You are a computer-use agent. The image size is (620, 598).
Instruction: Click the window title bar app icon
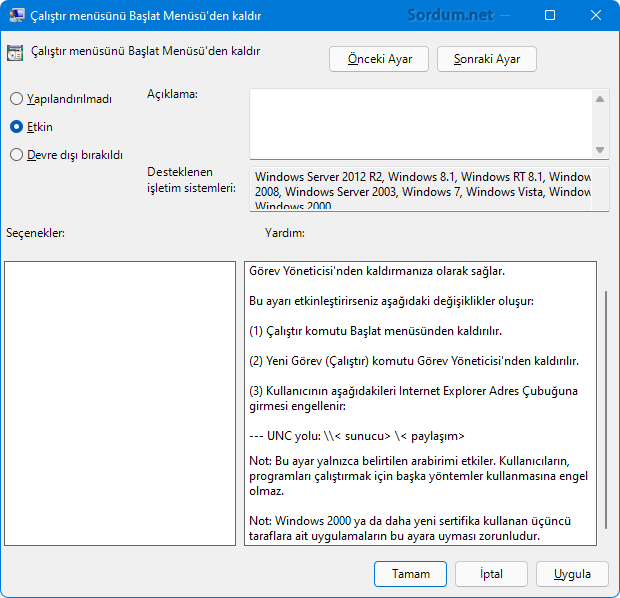[x=16, y=15]
